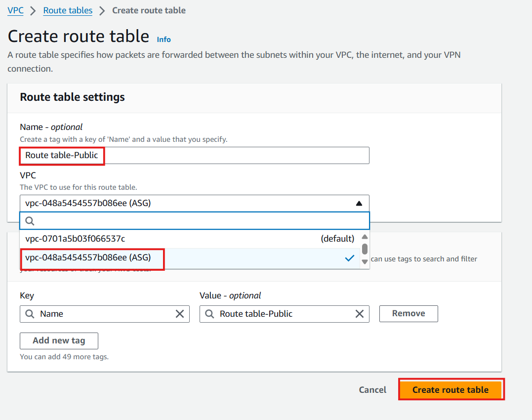Collapse the VPC dropdown via its arrow
The image size is (532, 420).
click(359, 203)
